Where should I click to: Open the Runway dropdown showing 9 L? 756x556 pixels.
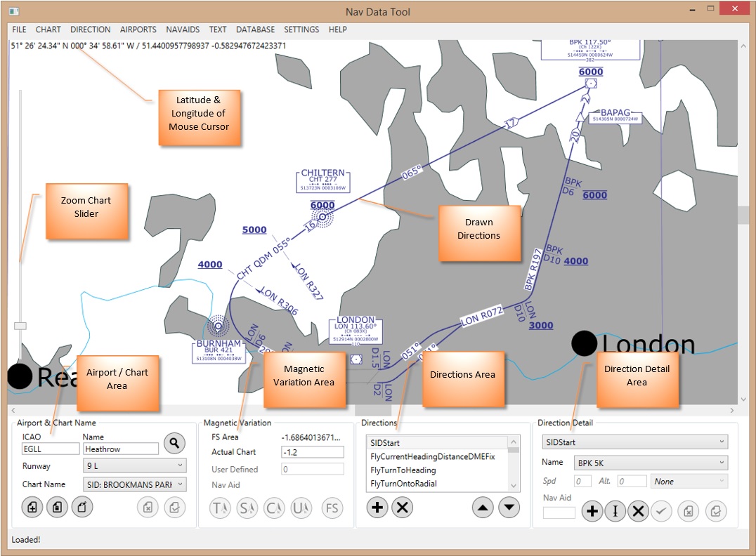(134, 465)
